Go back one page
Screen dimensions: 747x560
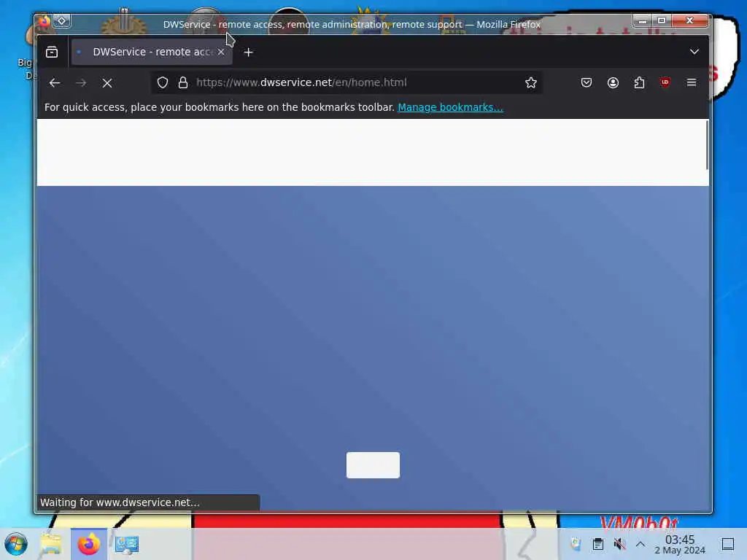pos(55,83)
